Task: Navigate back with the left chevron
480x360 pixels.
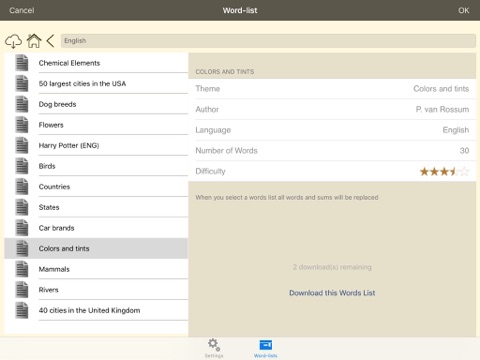Action: tap(50, 41)
